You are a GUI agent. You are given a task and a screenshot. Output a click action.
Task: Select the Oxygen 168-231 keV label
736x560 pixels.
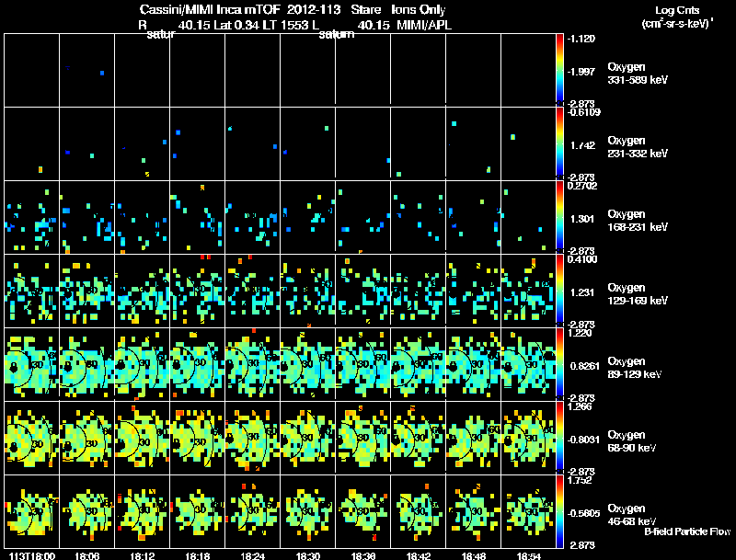tap(638, 221)
